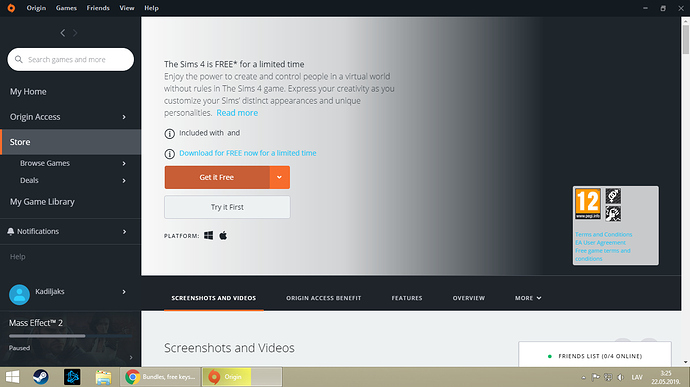The height and width of the screenshot is (387, 690).
Task: Click the taskbar clock and date
Action: 666,377
